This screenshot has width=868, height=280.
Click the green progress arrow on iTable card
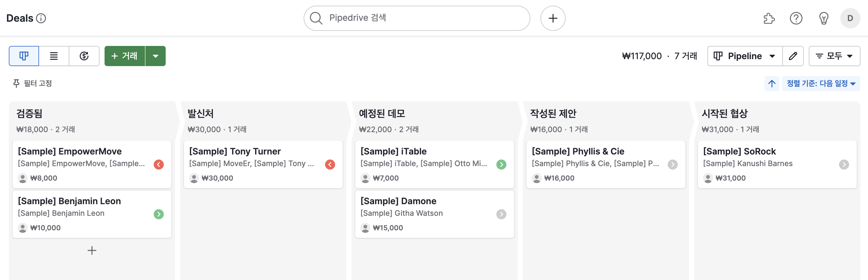[502, 165]
